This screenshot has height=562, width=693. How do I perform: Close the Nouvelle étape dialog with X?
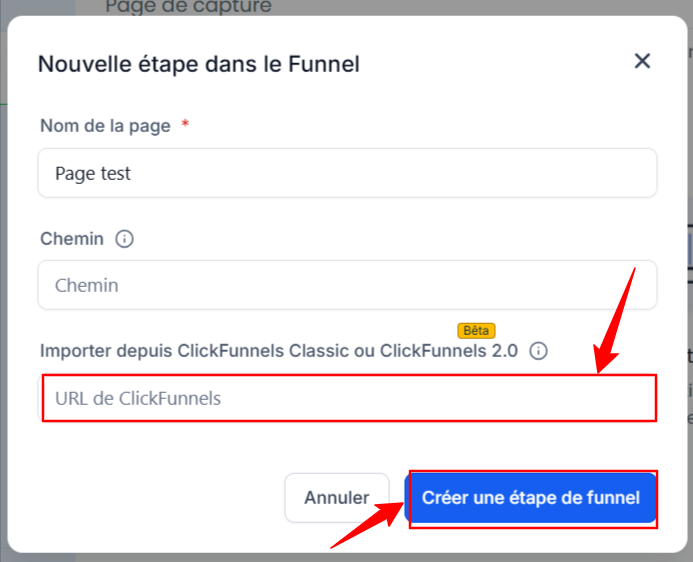(642, 61)
